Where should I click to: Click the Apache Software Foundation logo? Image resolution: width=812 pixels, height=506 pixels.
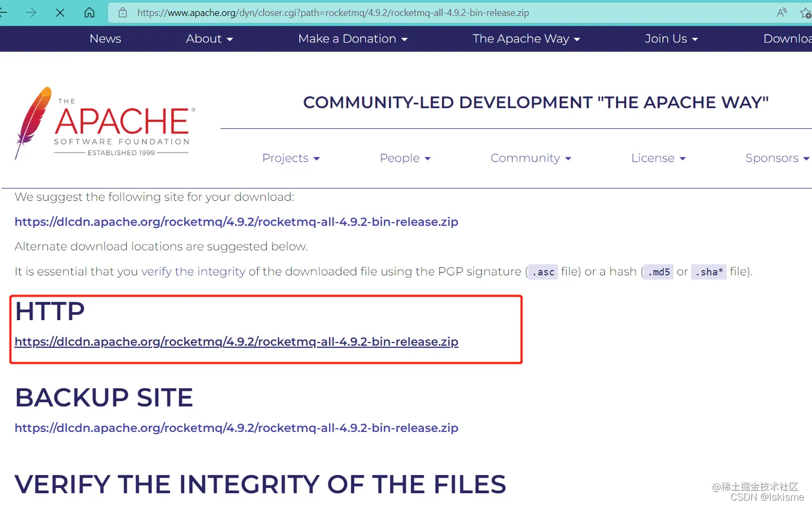tap(105, 124)
